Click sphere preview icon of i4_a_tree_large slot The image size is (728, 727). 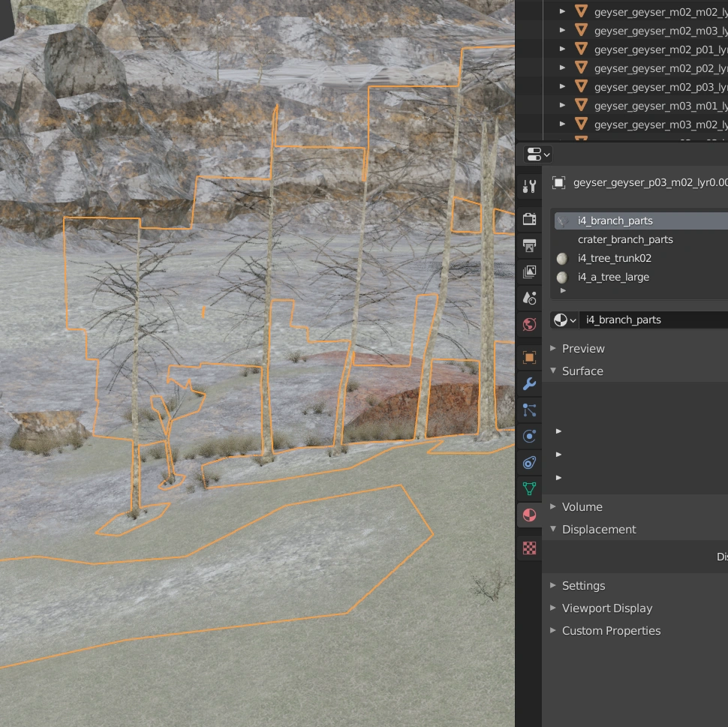(x=562, y=277)
